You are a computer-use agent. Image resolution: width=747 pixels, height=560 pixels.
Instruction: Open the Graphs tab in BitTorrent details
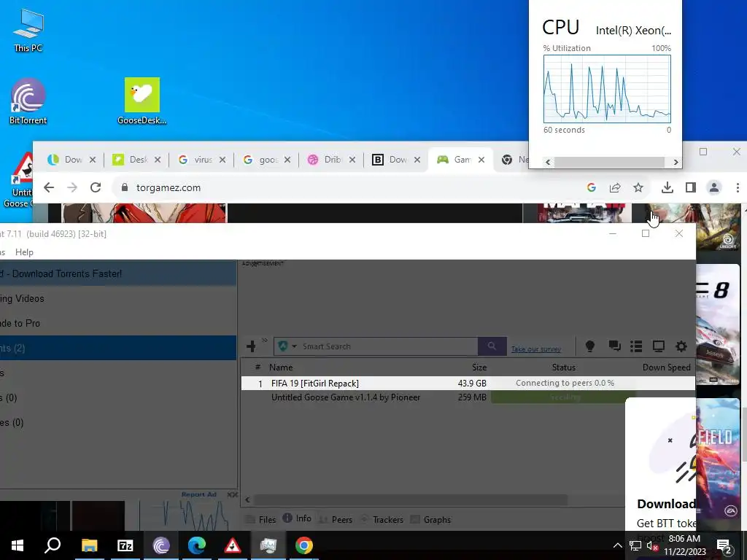point(430,519)
